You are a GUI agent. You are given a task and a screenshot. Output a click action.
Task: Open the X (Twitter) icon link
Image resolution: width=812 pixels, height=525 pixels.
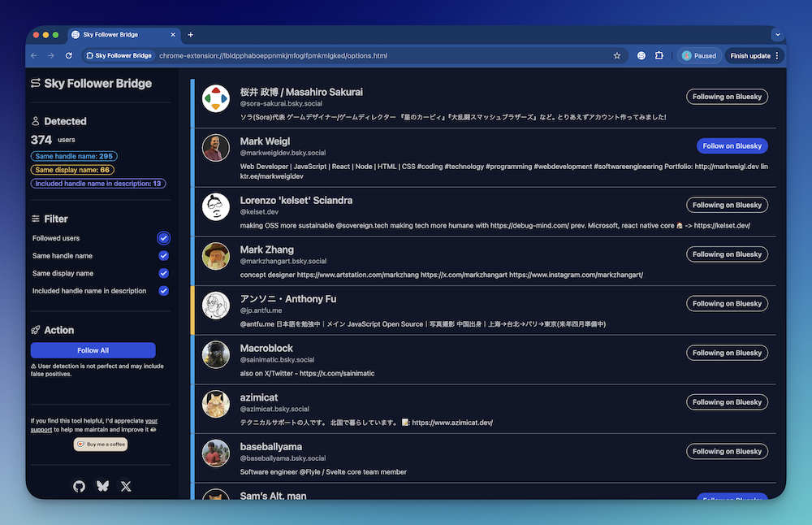(126, 486)
